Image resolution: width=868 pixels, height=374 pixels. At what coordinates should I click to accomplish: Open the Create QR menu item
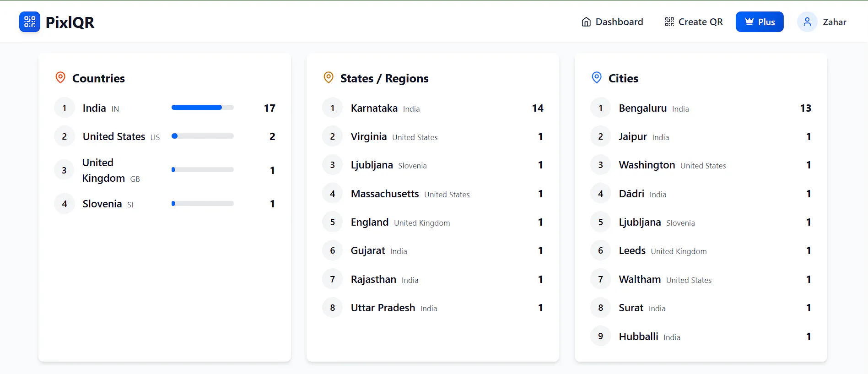click(x=694, y=22)
